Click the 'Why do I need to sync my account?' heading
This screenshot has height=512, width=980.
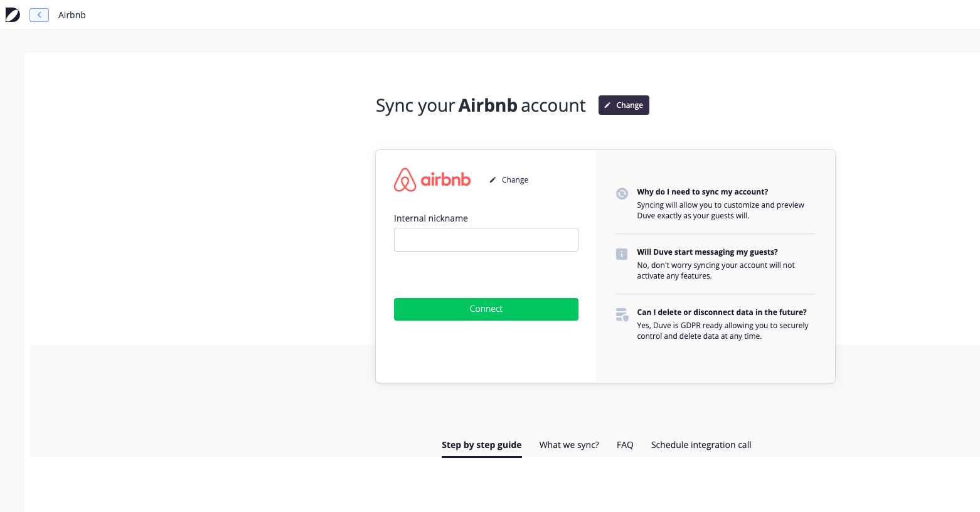pos(702,192)
